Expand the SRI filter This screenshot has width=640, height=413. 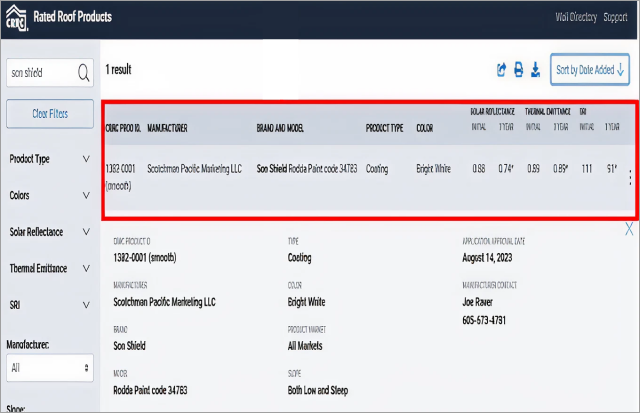pyautogui.click(x=50, y=305)
